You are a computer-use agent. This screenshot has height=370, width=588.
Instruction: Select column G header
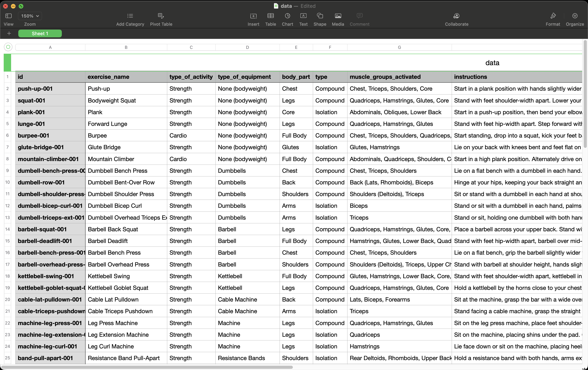tap(400, 47)
